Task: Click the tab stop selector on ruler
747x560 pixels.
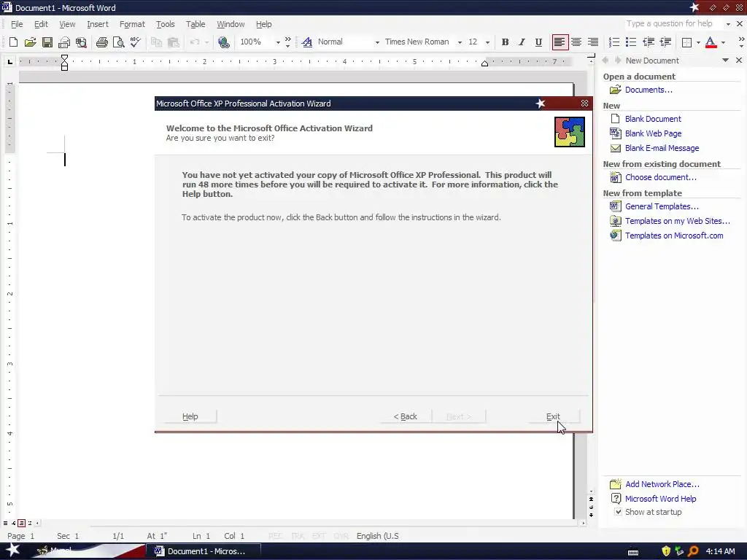Action: [x=9, y=61]
